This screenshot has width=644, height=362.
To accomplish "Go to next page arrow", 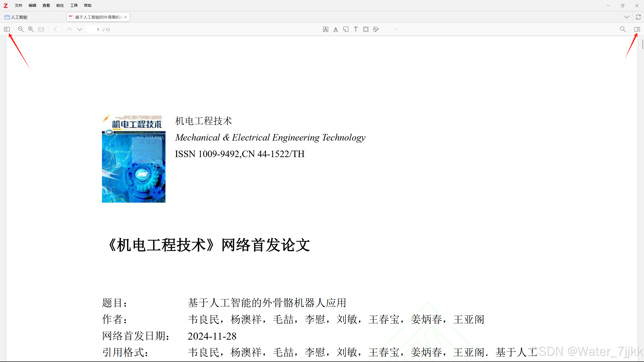I will pyautogui.click(x=79, y=29).
